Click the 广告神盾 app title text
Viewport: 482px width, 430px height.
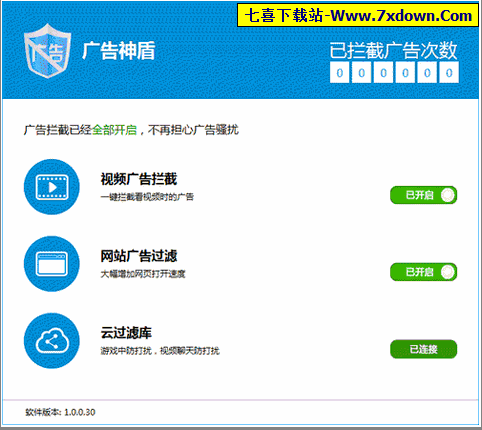119,51
